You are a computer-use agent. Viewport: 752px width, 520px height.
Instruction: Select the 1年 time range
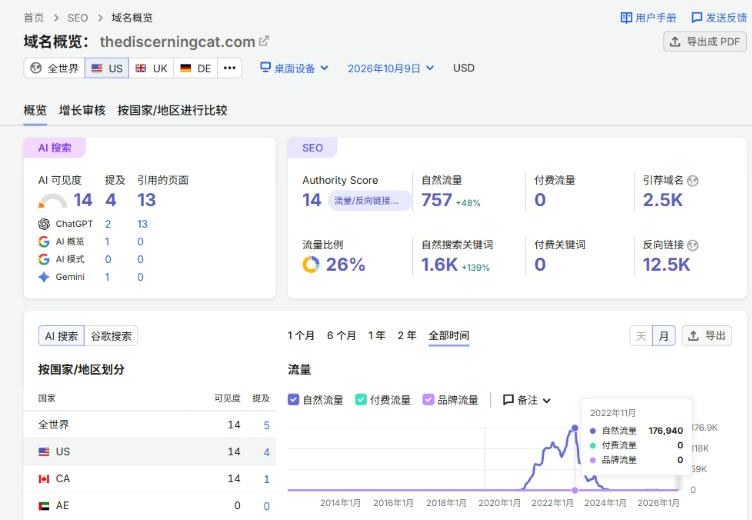377,336
